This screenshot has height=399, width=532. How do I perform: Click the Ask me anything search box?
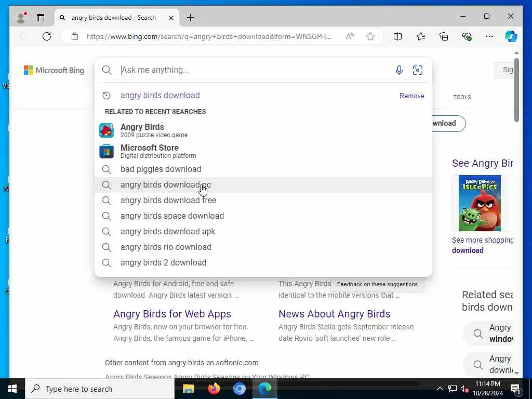pyautogui.click(x=255, y=70)
